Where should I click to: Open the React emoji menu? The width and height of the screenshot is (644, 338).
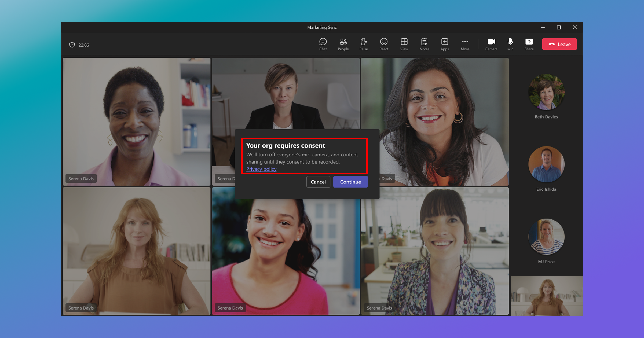(x=384, y=42)
